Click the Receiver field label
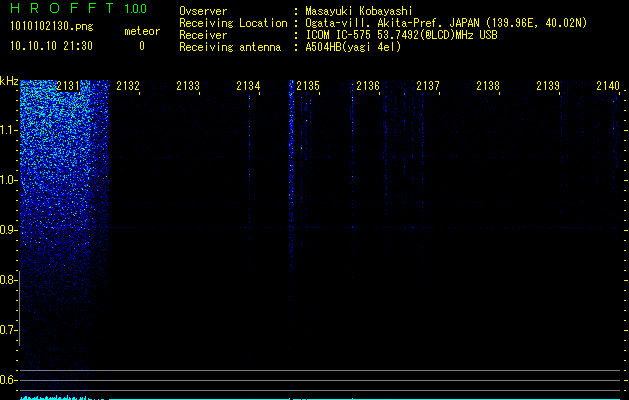This screenshot has width=629, height=400. [x=203, y=35]
